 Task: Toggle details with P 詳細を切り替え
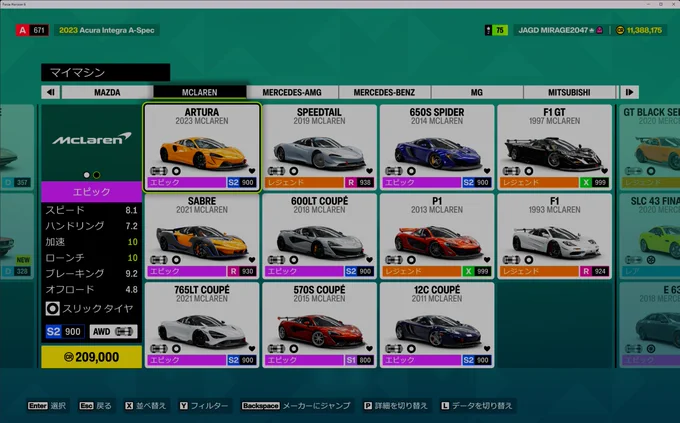396,406
